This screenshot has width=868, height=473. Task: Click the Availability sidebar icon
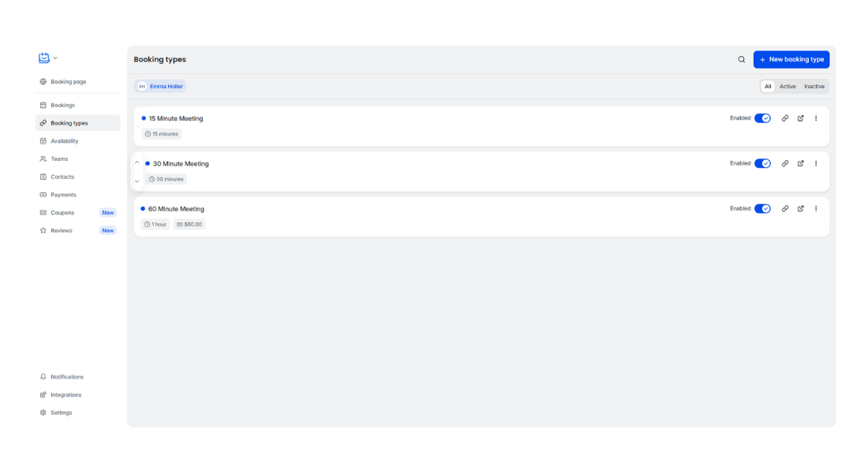[x=43, y=140]
